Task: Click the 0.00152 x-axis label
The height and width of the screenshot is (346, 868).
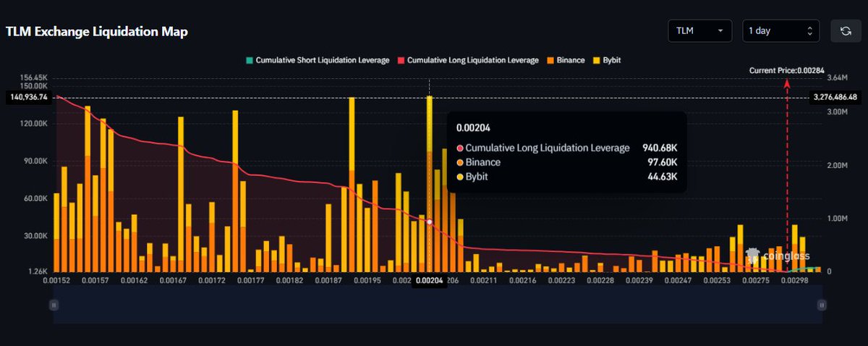Action: coord(56,279)
